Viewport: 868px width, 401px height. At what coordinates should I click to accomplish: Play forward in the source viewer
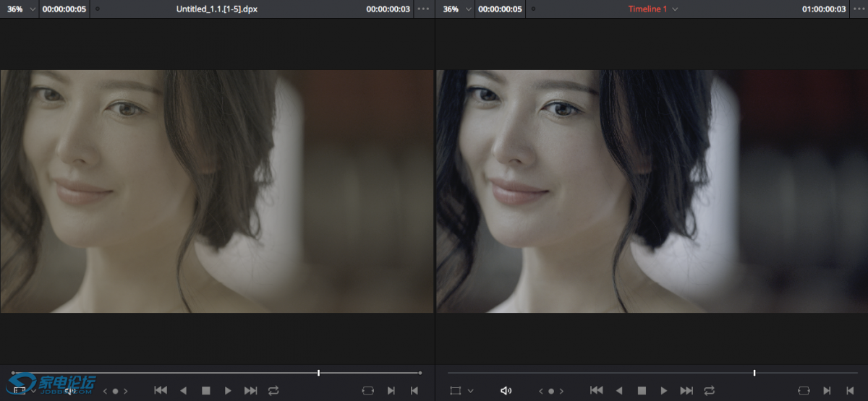point(228,390)
